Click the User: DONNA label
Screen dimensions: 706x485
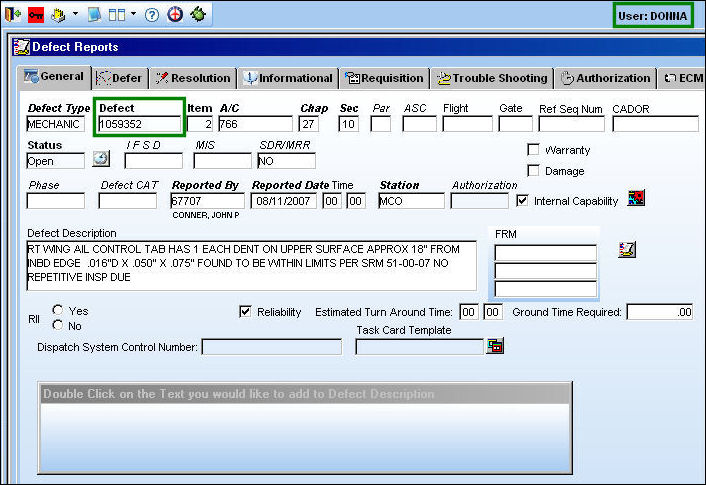click(x=653, y=16)
